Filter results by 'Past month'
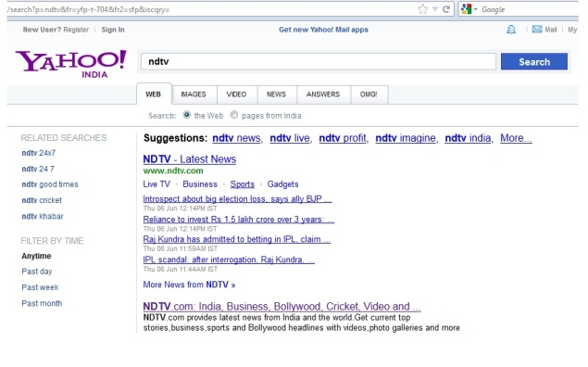The image size is (588, 367). pos(42,304)
